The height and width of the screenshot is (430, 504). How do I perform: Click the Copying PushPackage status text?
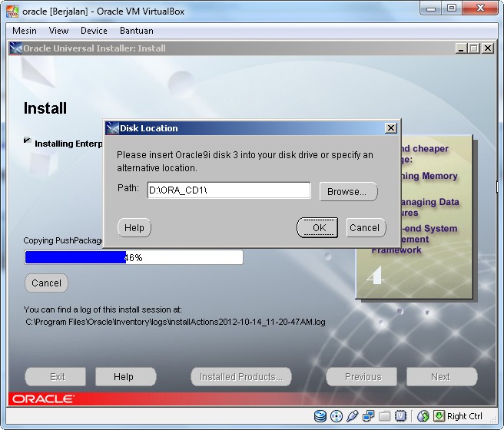pos(63,240)
